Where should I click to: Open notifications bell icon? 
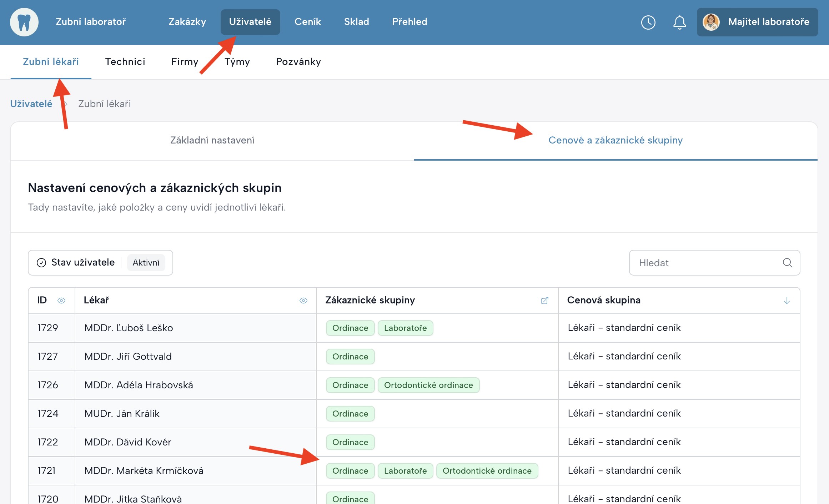(x=679, y=22)
